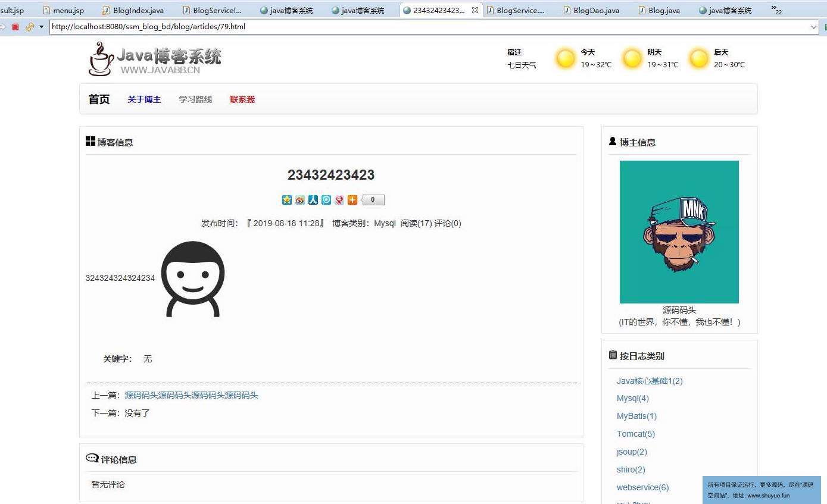Click the 后天 weather sun icon
The image size is (827, 504).
[x=698, y=58]
